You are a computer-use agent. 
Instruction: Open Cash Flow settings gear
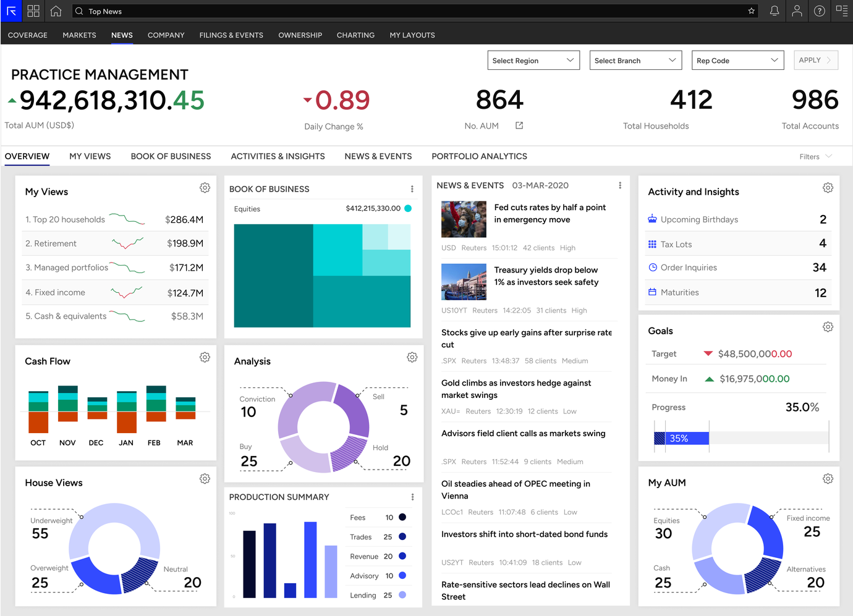click(205, 357)
